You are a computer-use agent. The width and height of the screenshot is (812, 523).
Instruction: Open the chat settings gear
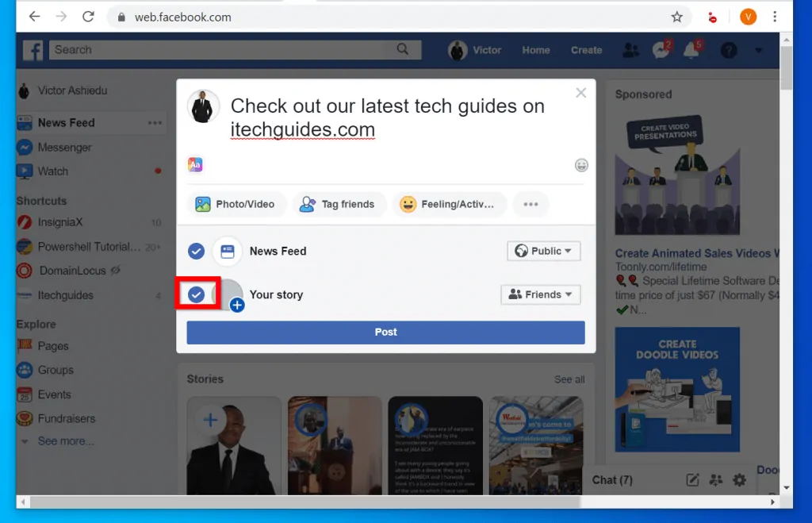pyautogui.click(x=739, y=479)
